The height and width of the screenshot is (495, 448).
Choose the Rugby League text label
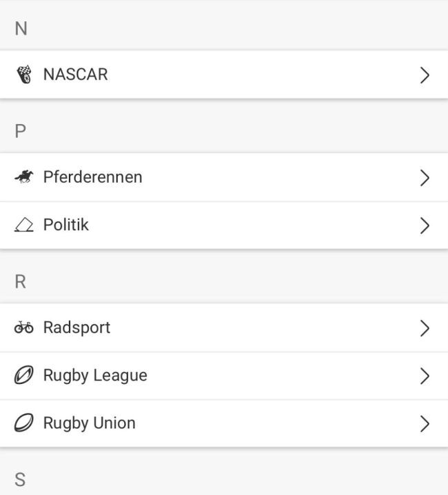[95, 376]
